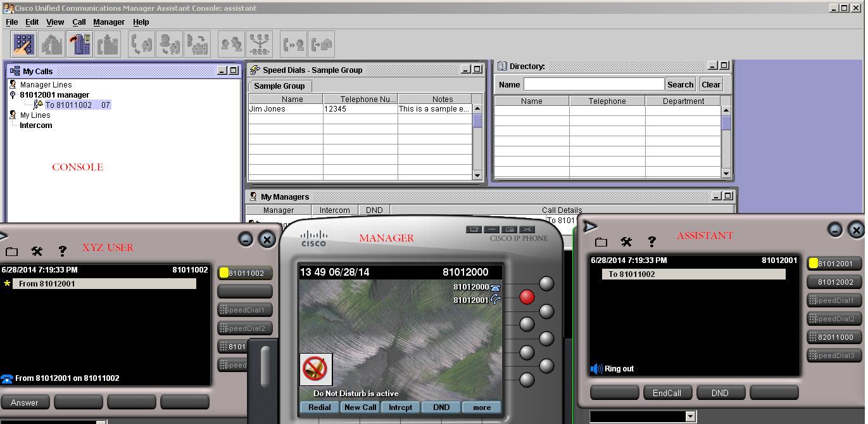Collapse the My Lines tree node

13,115
